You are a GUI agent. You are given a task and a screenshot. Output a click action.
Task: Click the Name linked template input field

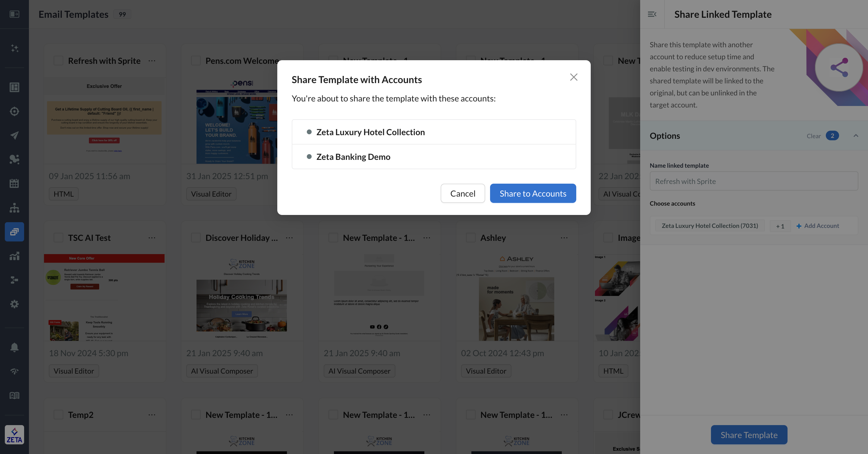(753, 181)
